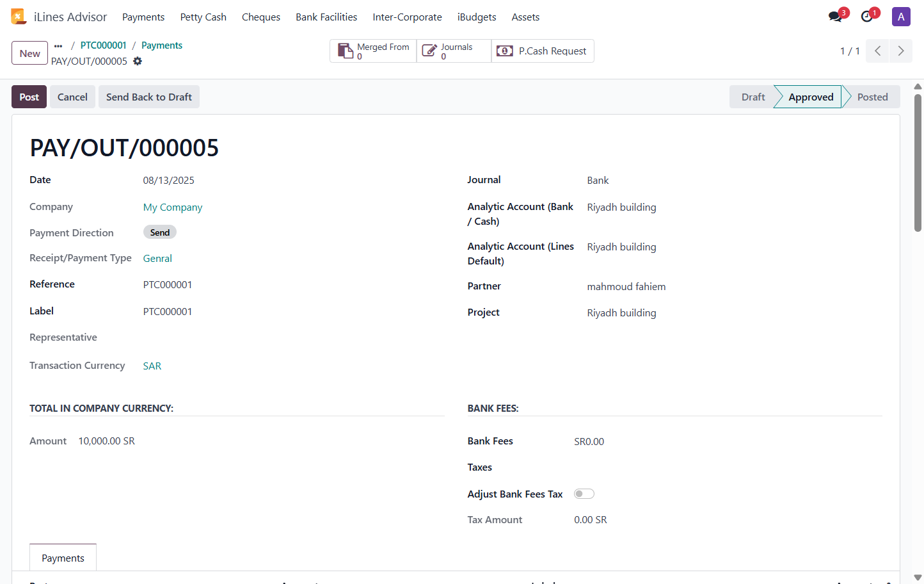The width and height of the screenshot is (924, 584).
Task: Open the SAR currency link
Action: pyautogui.click(x=152, y=366)
